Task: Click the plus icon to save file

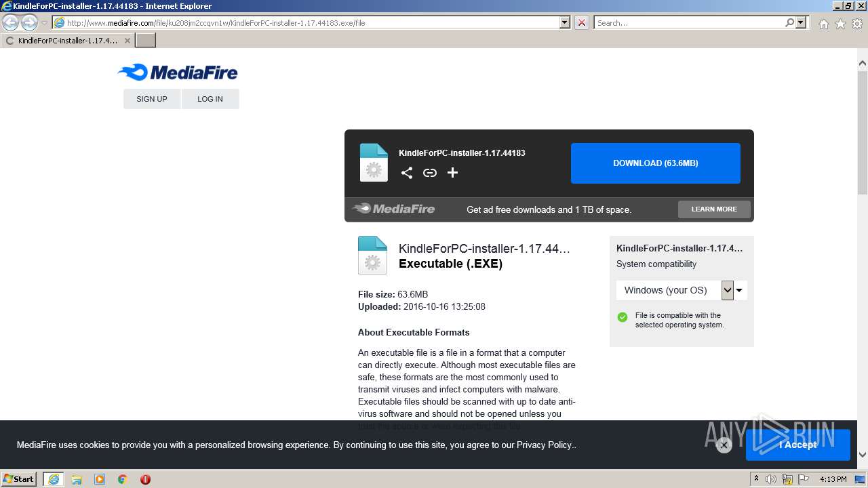Action: [x=453, y=173]
